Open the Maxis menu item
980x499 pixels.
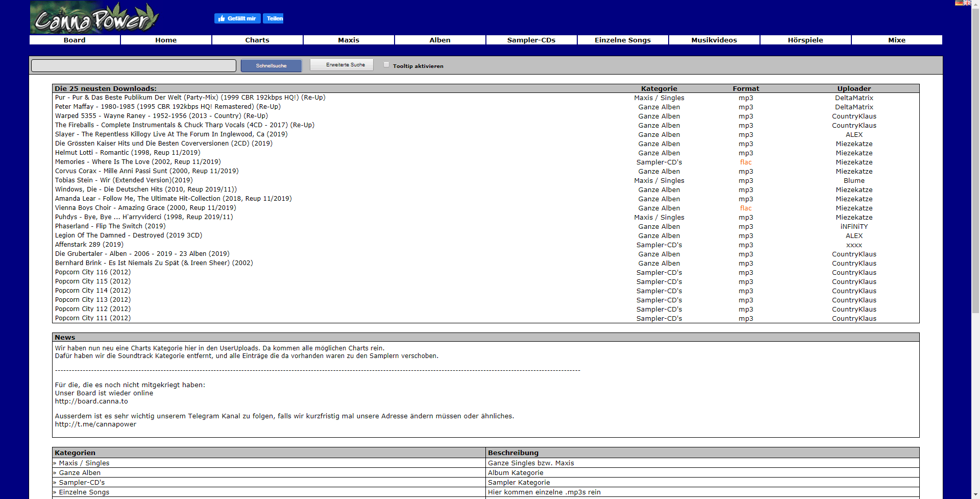pos(349,40)
